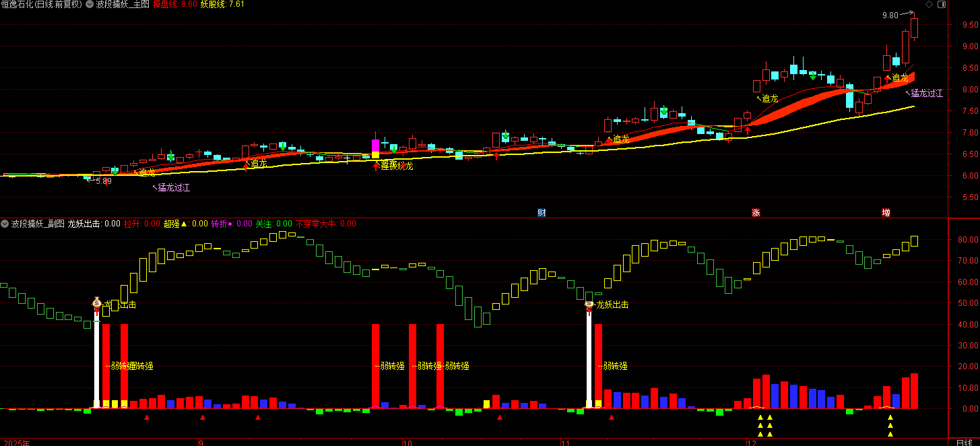980x446 pixels.
Task: Click the 5.89 low price label
Action: 103,181
